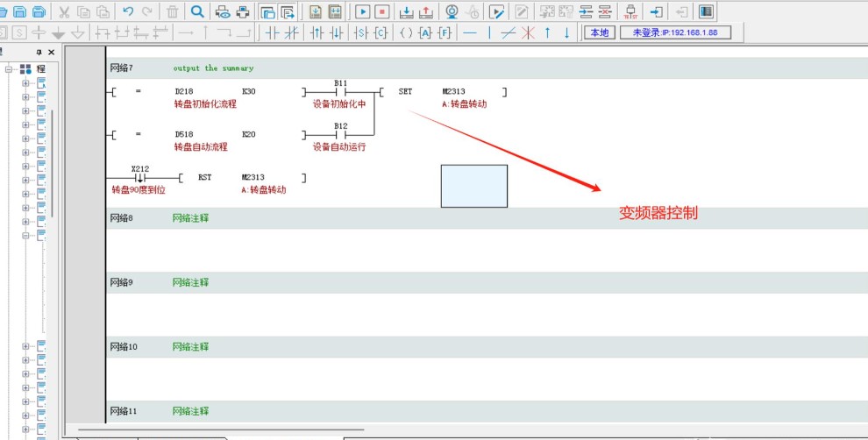Insert a normally open contact
This screenshot has width=868, height=440.
272,32
